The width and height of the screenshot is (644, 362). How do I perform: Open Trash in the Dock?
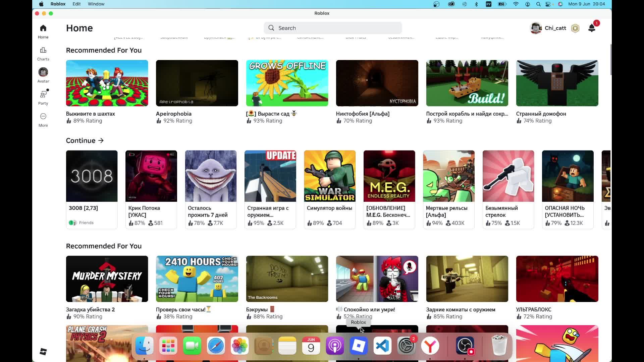click(499, 346)
